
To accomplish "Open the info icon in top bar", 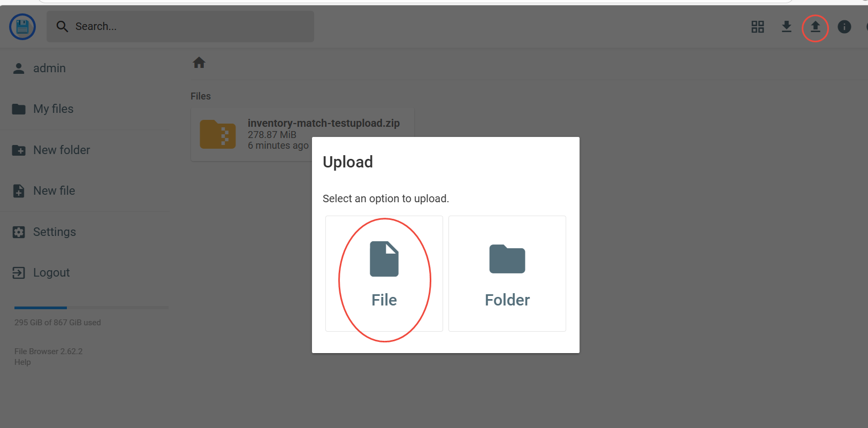I will [844, 27].
